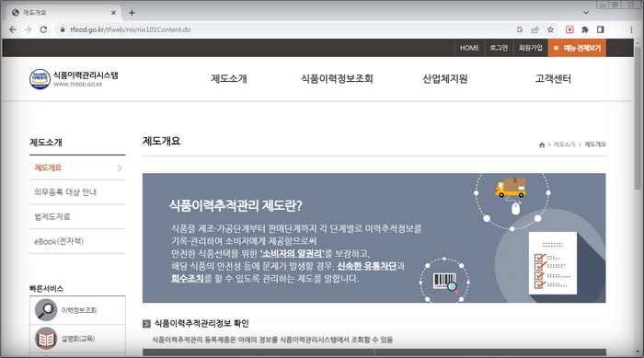The width and height of the screenshot is (644, 358).
Task: Click 식품이력추적관리정보 확인 section heading
Action: [x=201, y=323]
